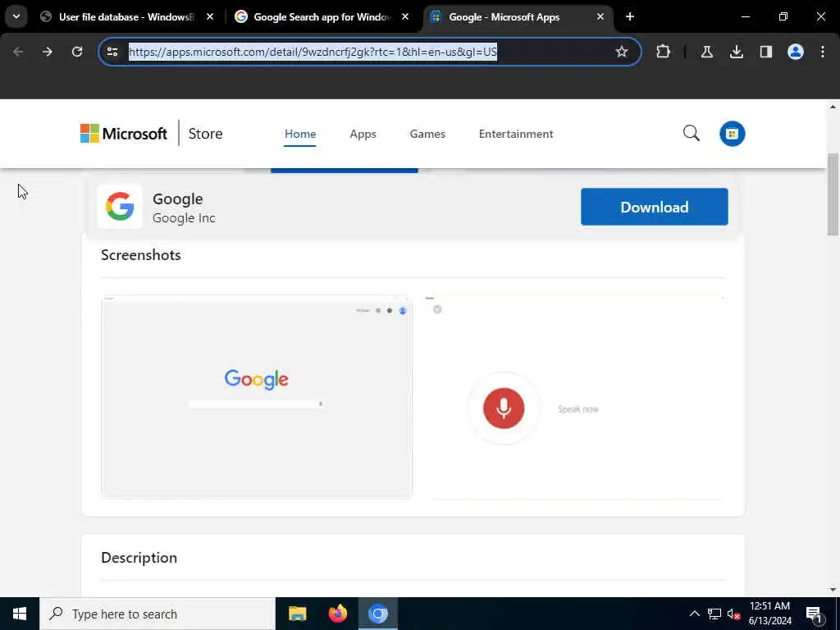Open network status tray icon

[x=714, y=614]
